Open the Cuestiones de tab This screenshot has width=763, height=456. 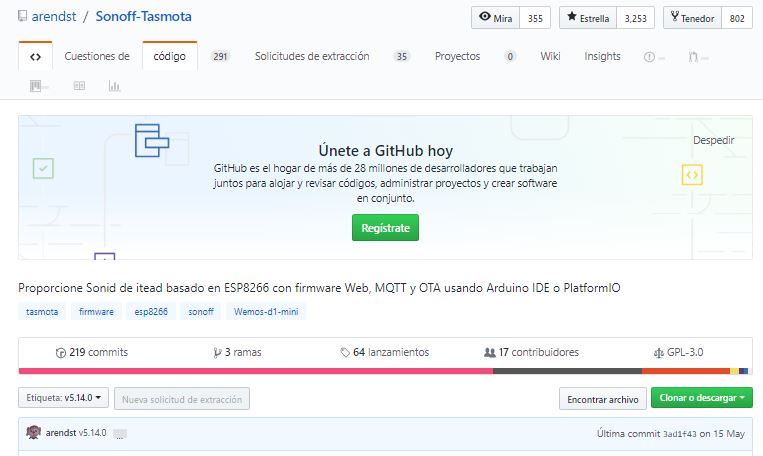pyautogui.click(x=97, y=56)
